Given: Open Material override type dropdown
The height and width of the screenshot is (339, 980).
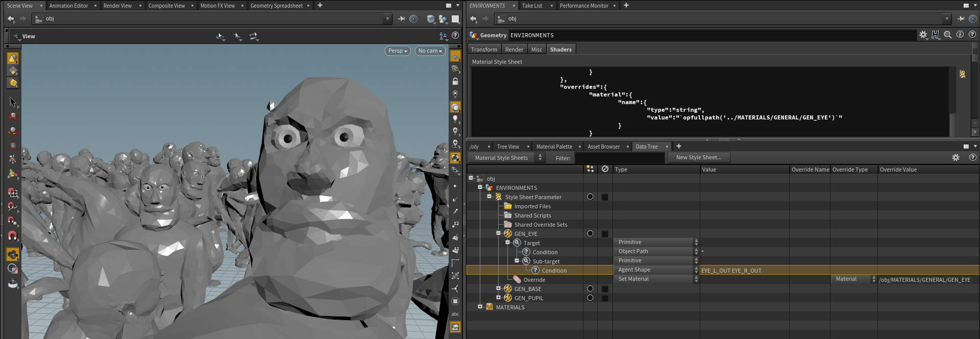Looking at the screenshot, I should 854,279.
